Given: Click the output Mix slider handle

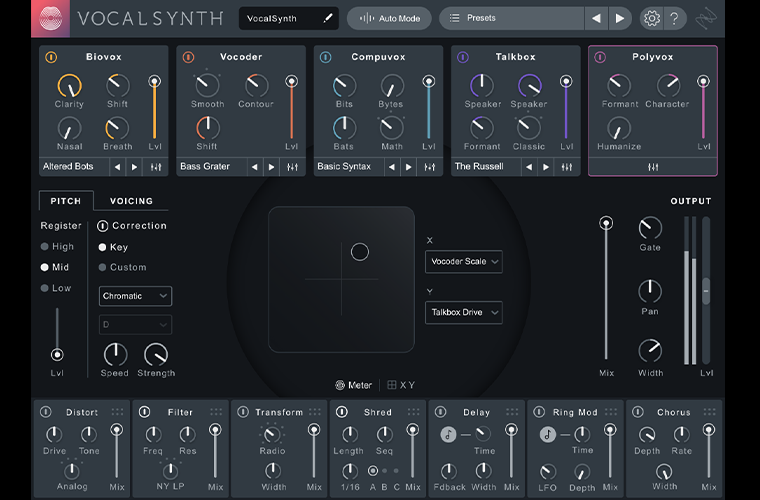Looking at the screenshot, I should pyautogui.click(x=605, y=223).
